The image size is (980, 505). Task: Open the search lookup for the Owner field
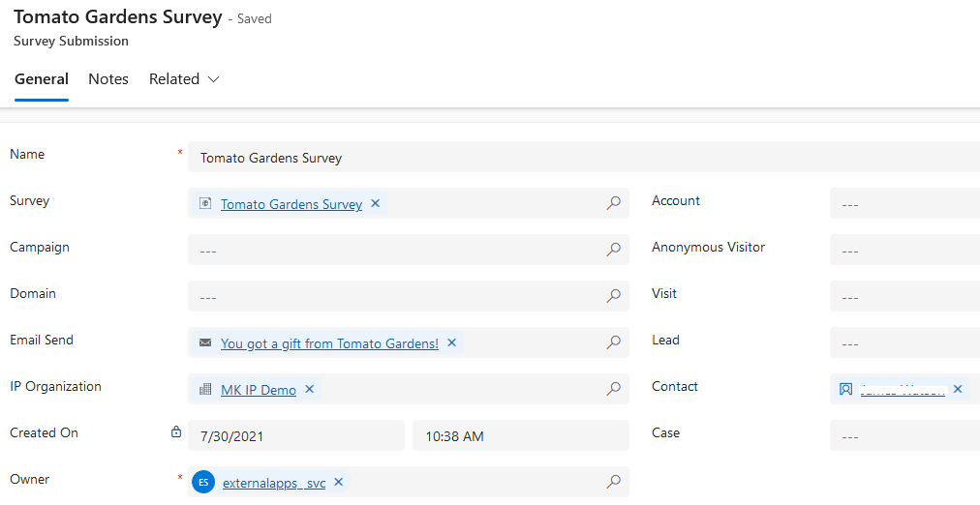pyautogui.click(x=613, y=481)
